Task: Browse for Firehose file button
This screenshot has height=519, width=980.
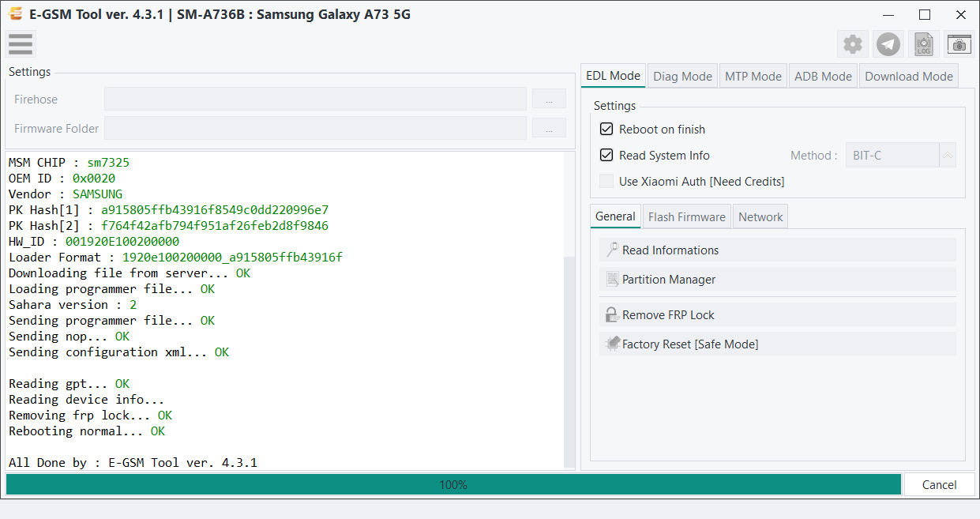Action: pyautogui.click(x=549, y=99)
